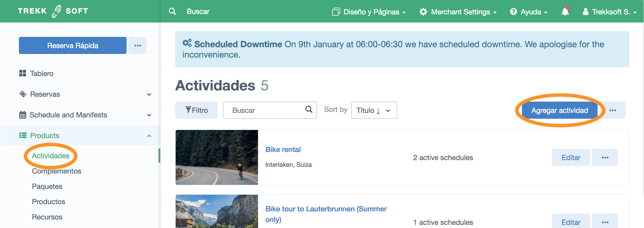Click the Filtro funnel icon
The height and width of the screenshot is (228, 644).
point(188,110)
